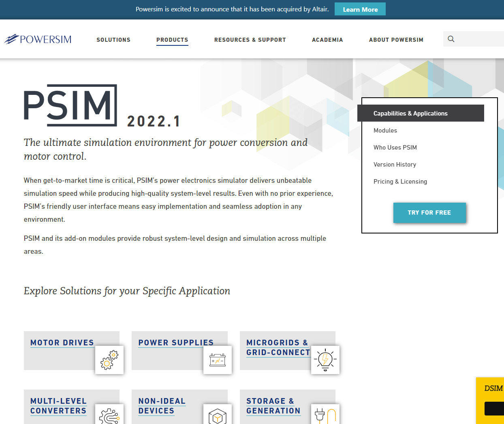This screenshot has width=504, height=424.
Task: Open the Non-Ideal Devices link
Action: pos(162,406)
